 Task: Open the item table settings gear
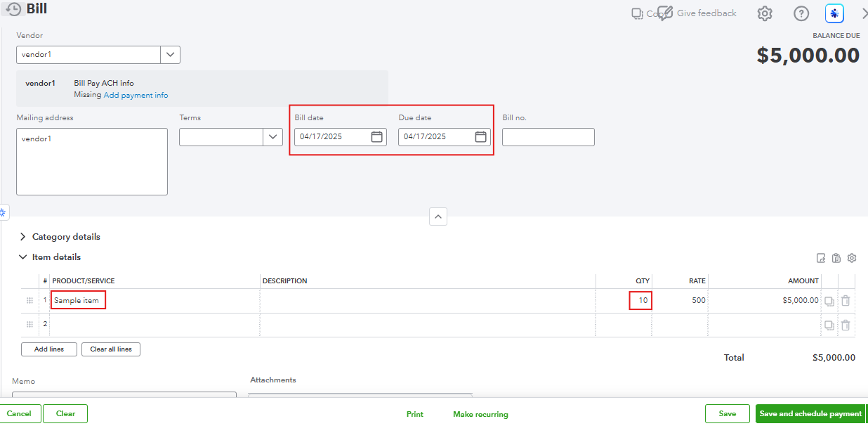coord(852,258)
